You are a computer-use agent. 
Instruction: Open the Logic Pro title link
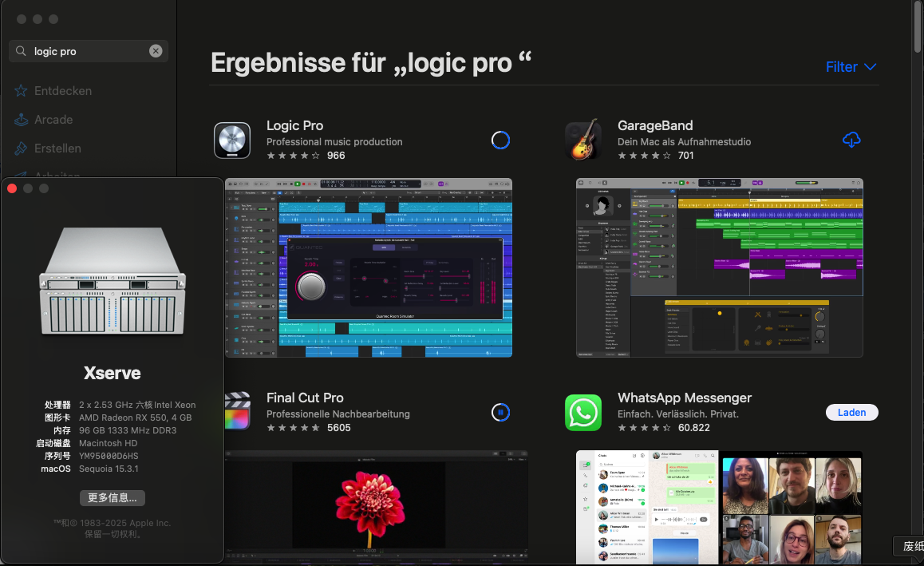294,125
